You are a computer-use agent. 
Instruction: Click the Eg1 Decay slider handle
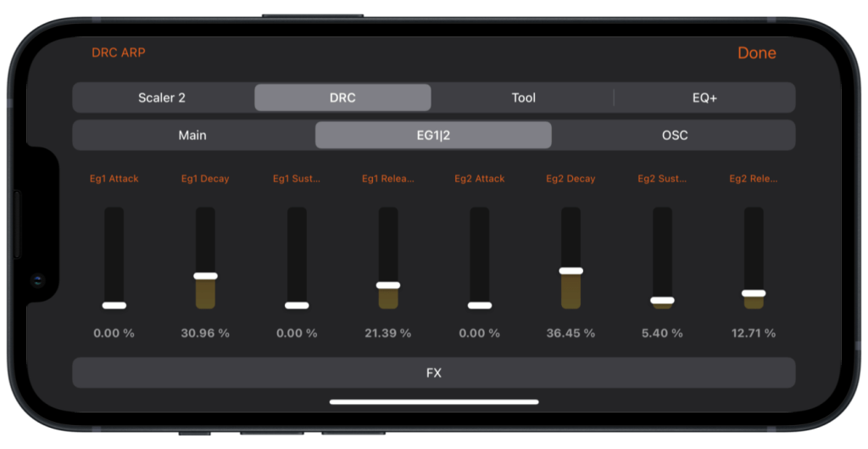click(205, 276)
